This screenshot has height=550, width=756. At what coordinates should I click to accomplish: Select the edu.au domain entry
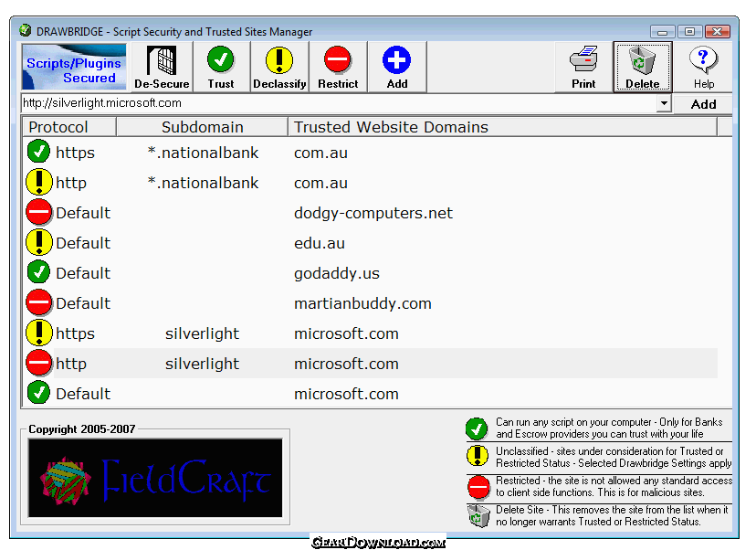click(x=320, y=243)
